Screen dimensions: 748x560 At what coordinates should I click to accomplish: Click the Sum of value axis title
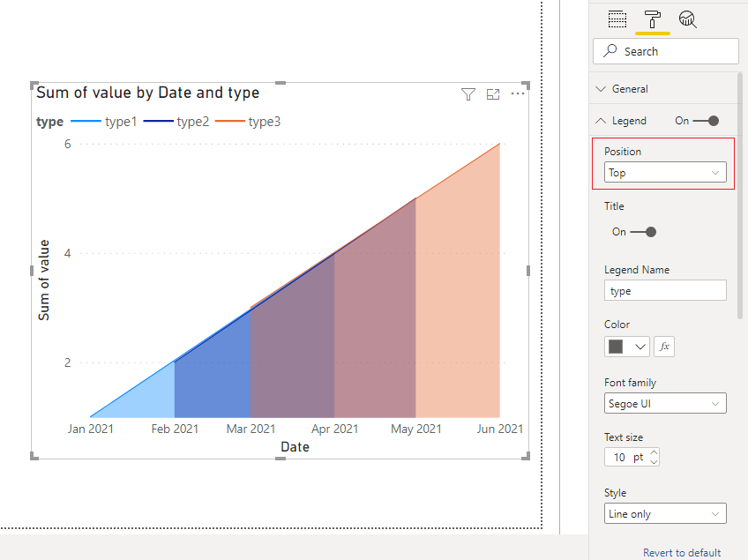44,280
